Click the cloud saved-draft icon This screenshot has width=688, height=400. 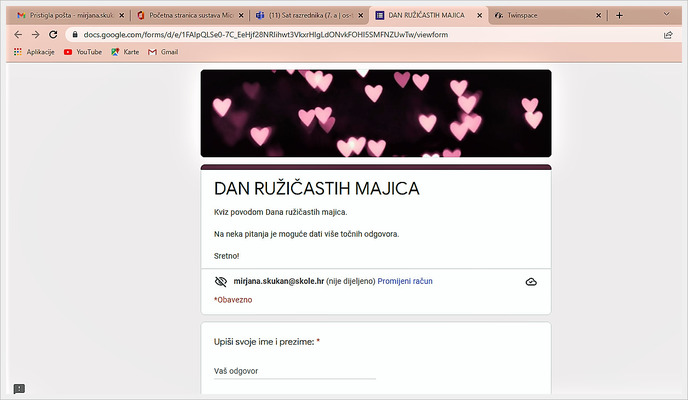point(531,282)
